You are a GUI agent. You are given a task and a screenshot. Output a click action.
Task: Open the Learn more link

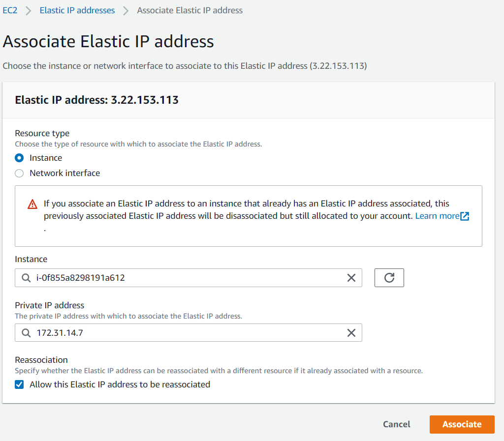pyautogui.click(x=437, y=216)
